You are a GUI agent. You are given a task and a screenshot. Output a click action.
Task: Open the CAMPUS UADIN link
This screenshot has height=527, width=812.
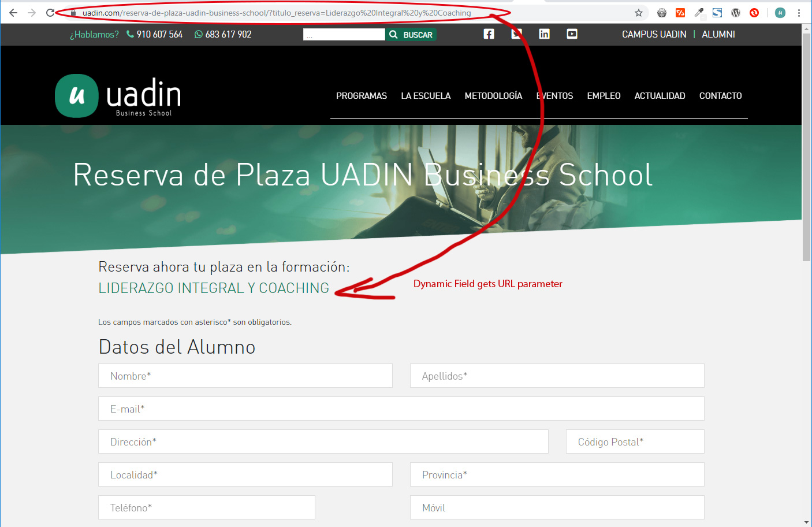point(654,35)
